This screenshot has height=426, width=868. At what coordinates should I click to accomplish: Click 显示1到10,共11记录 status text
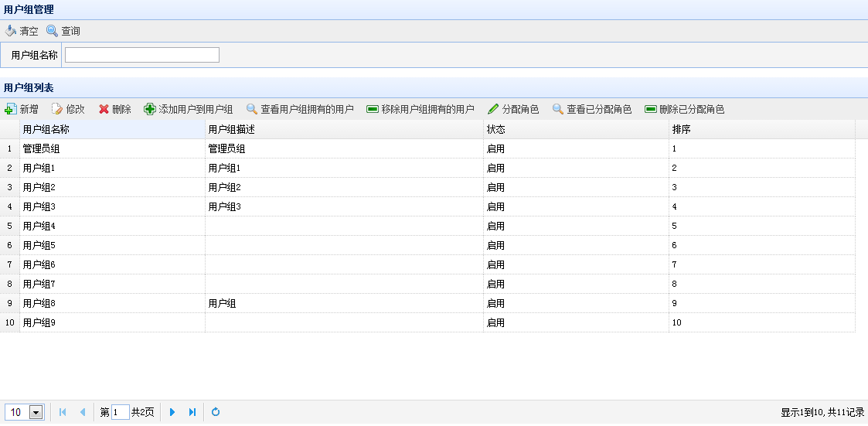point(822,412)
